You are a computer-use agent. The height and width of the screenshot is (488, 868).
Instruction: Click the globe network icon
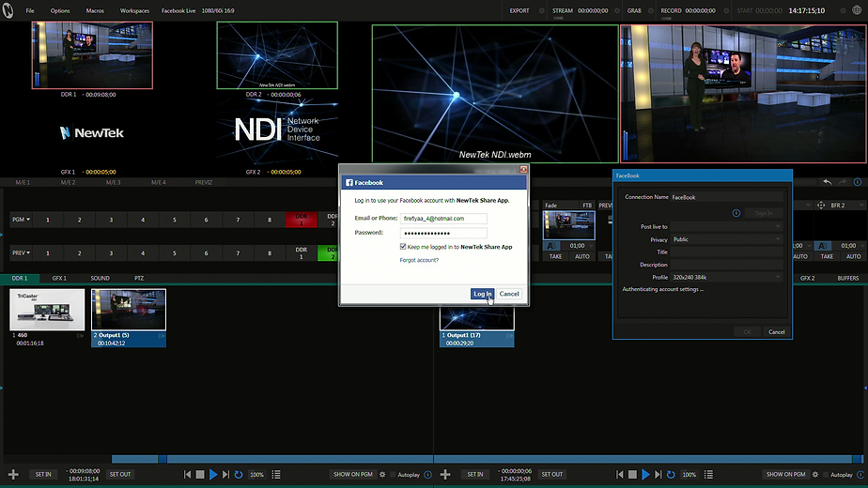[x=857, y=10]
